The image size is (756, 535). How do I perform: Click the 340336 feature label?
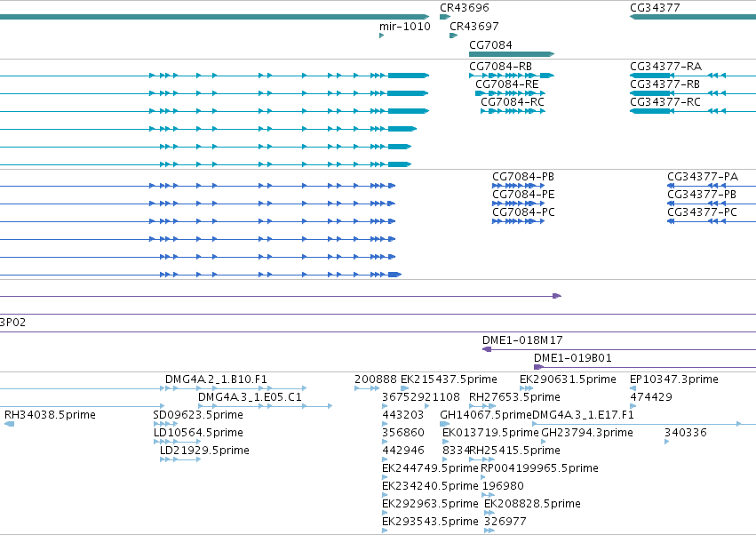pyautogui.click(x=686, y=433)
